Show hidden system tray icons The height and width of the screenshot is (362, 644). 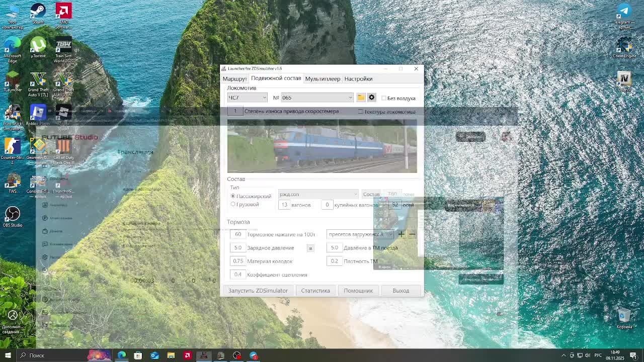tap(563, 355)
